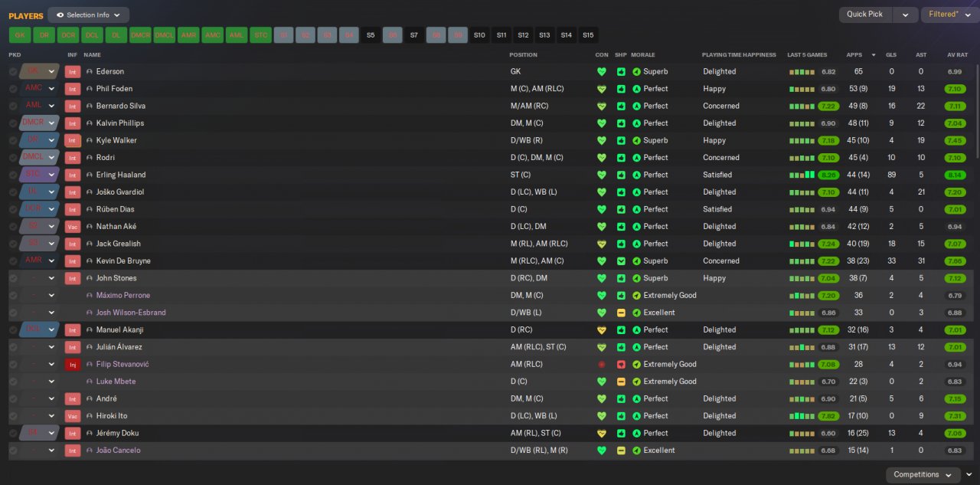Click Luke Mbete's yellow sharpness icon

(x=621, y=382)
